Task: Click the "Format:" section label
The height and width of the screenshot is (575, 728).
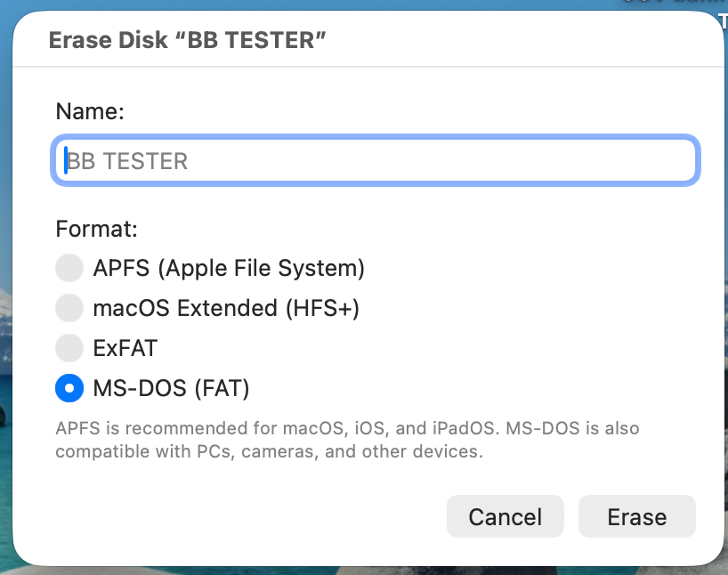Action: click(97, 229)
